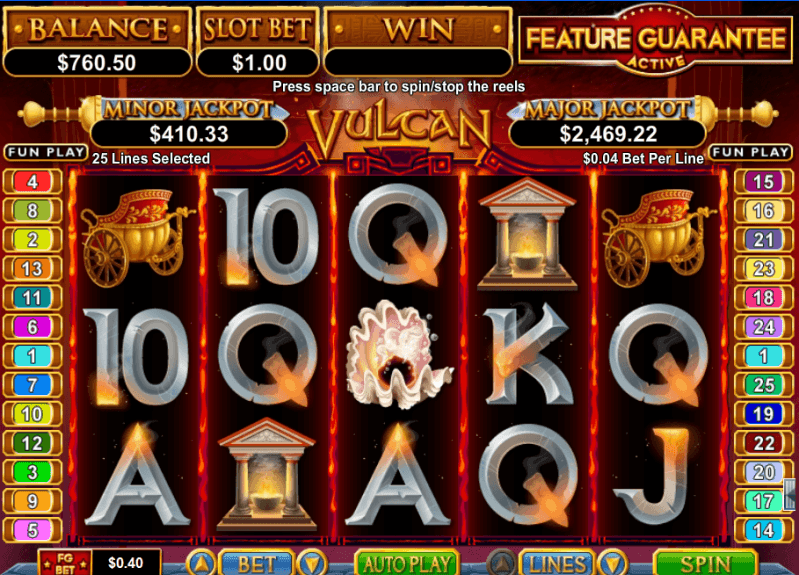Click the Minor Jackpot amount display
799x575 pixels.
(189, 134)
